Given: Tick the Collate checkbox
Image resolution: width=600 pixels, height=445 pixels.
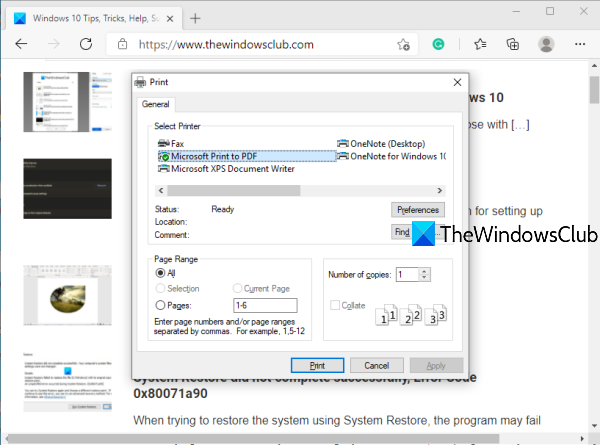Looking at the screenshot, I should [x=335, y=305].
